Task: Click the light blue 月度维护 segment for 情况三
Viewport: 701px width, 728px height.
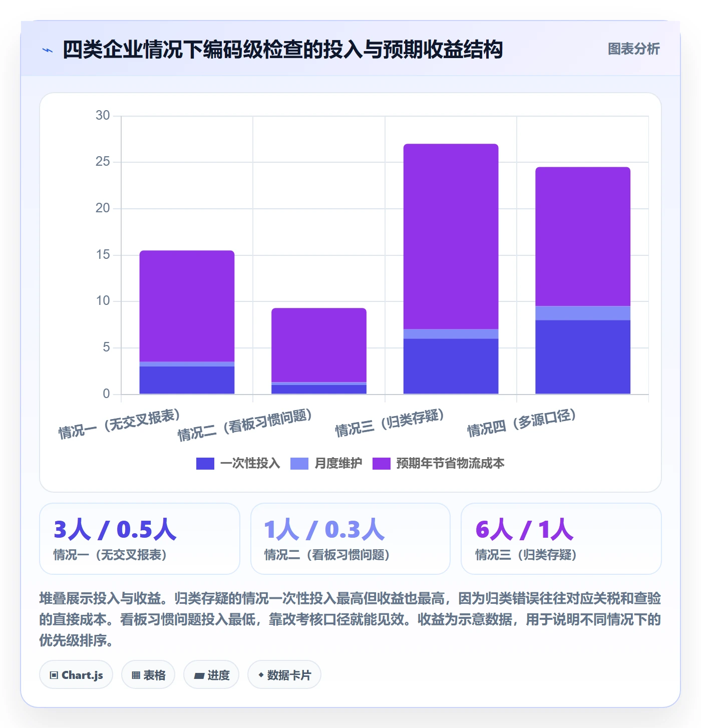Action: 451,334
